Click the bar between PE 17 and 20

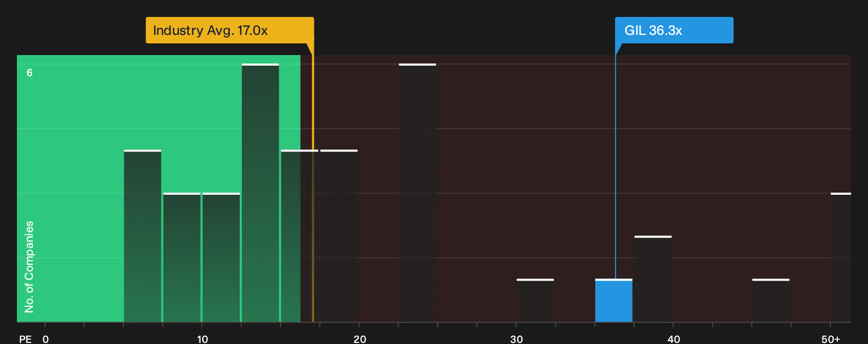[339, 236]
